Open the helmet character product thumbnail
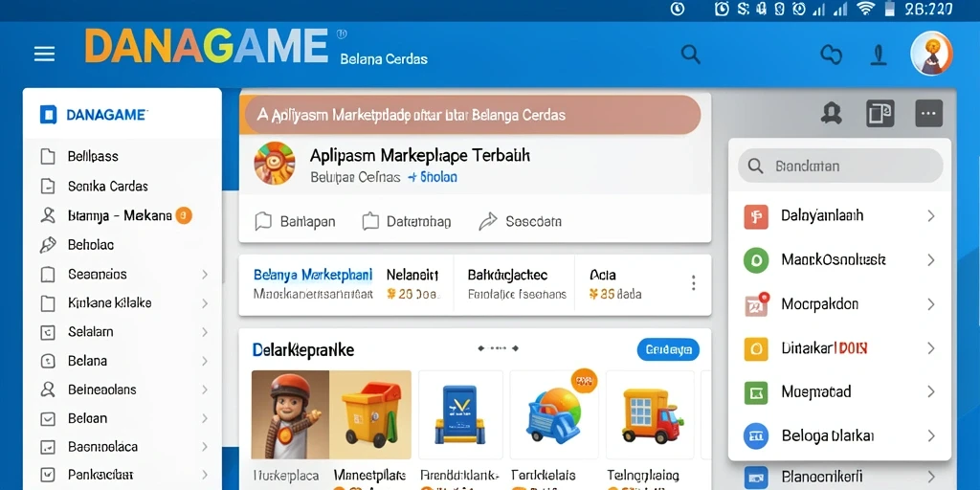 pos(291,415)
